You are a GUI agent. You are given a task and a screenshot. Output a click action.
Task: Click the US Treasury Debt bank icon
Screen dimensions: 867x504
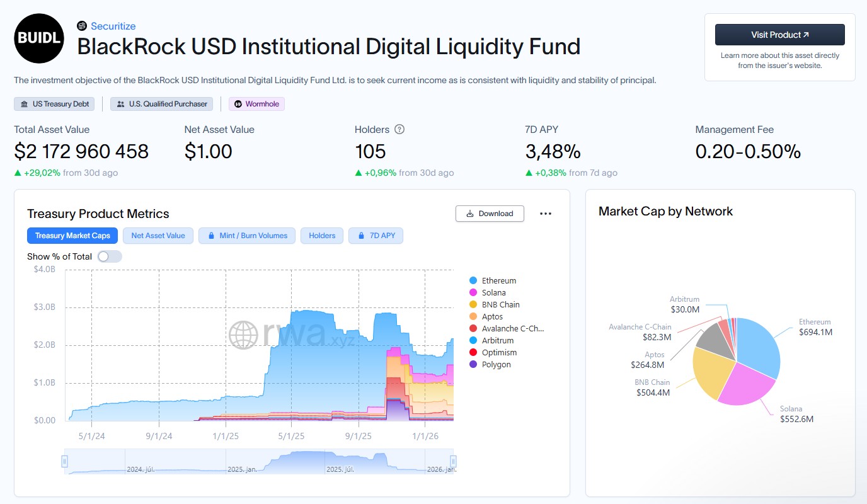[25, 104]
